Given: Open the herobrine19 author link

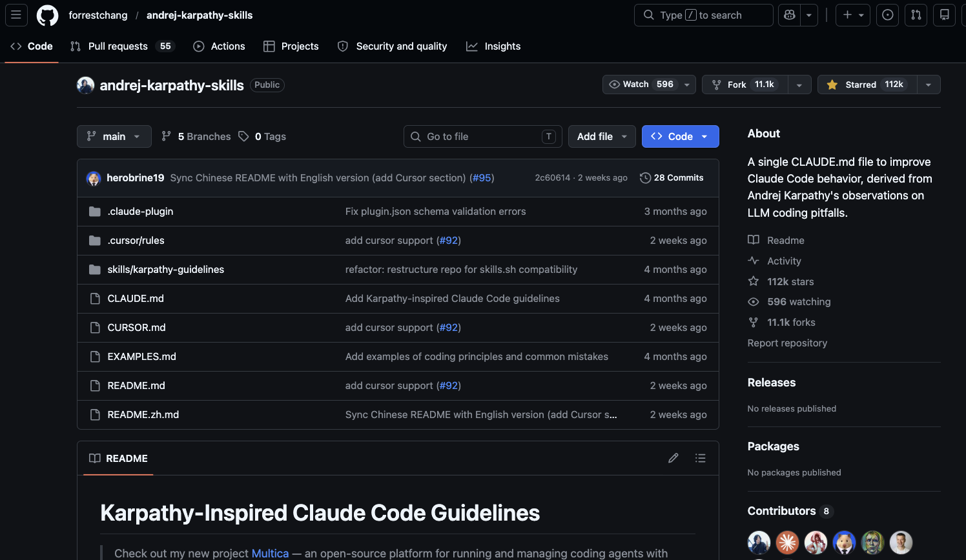Looking at the screenshot, I should [x=136, y=177].
